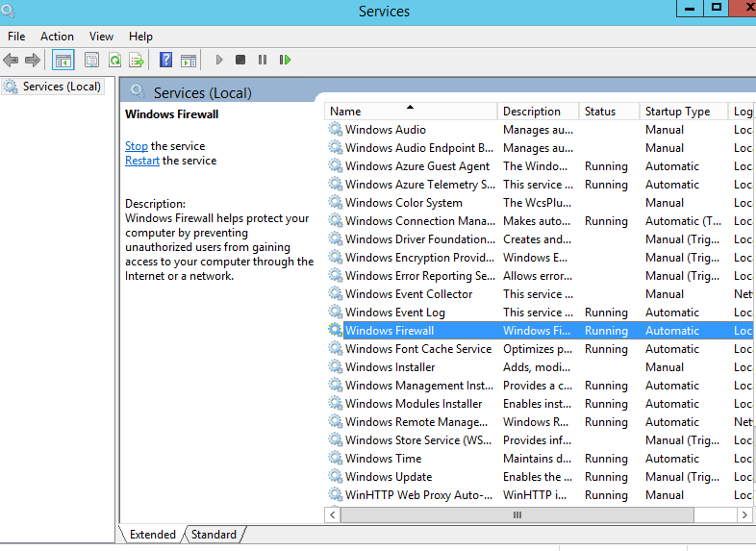Image resolution: width=756 pixels, height=551 pixels.
Task: Open Properties from the toolbar icon
Action: coord(91,60)
